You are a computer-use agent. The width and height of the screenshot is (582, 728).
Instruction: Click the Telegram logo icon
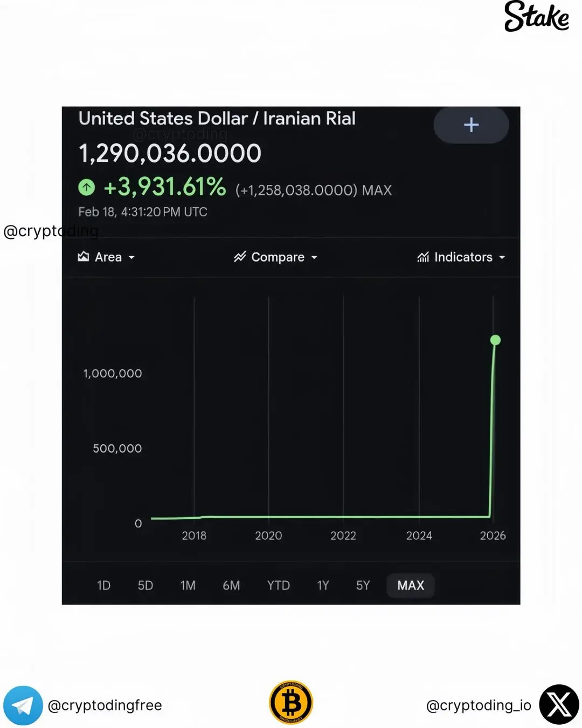coord(23,705)
